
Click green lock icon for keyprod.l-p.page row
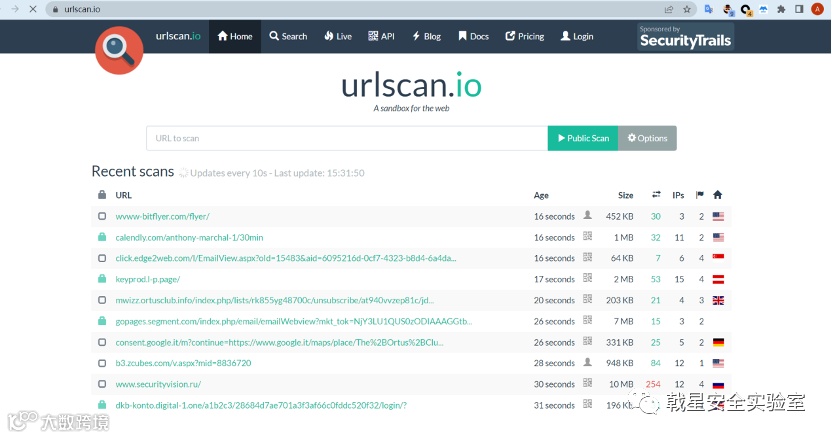(x=102, y=279)
